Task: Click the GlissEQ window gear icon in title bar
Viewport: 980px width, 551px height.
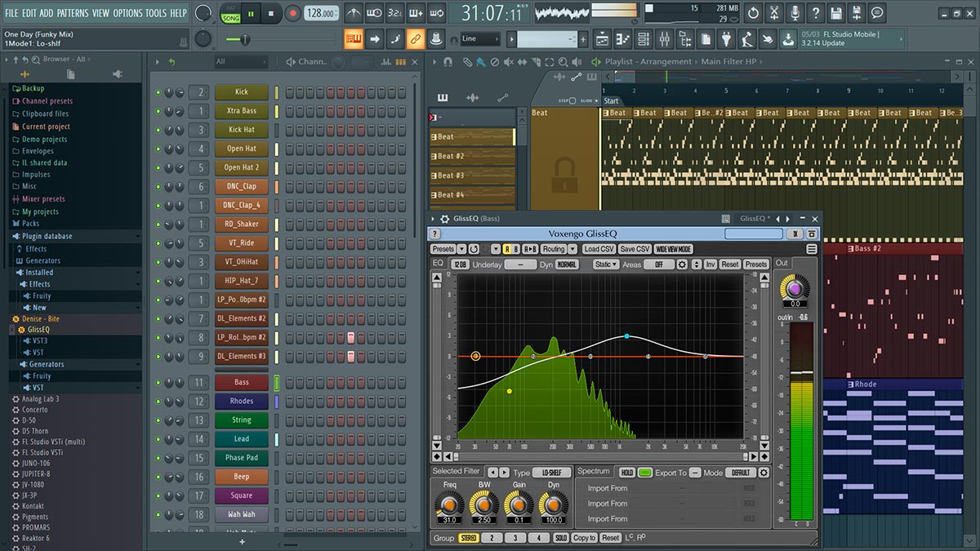Action: [445, 219]
